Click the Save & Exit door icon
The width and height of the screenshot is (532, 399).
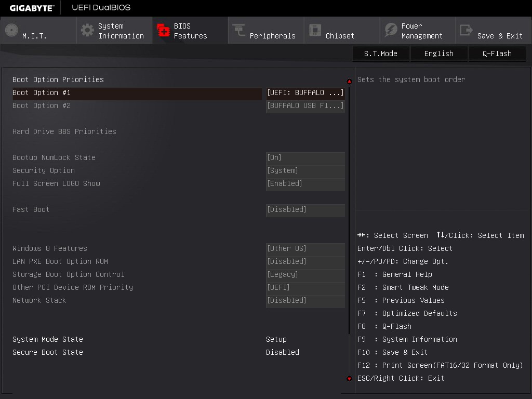tap(466, 30)
